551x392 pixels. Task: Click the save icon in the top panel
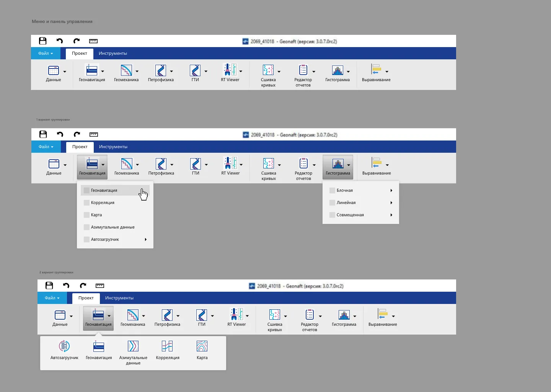[x=43, y=41]
